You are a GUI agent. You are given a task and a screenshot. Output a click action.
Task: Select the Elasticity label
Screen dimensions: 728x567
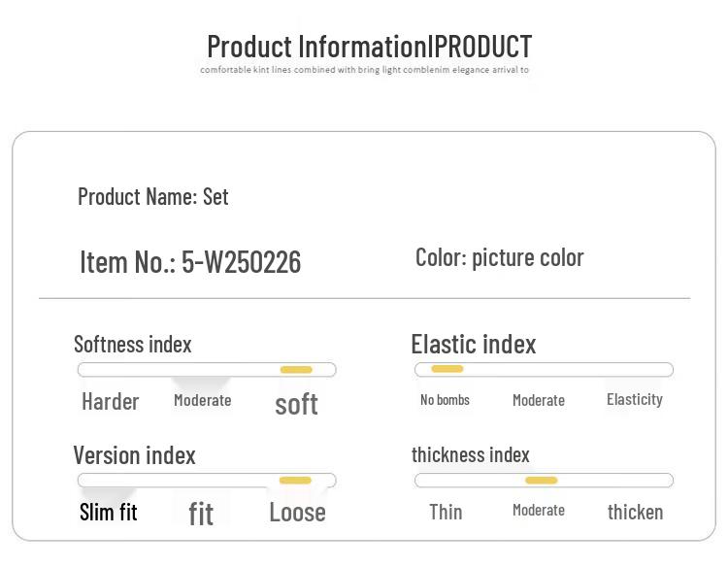tap(634, 399)
